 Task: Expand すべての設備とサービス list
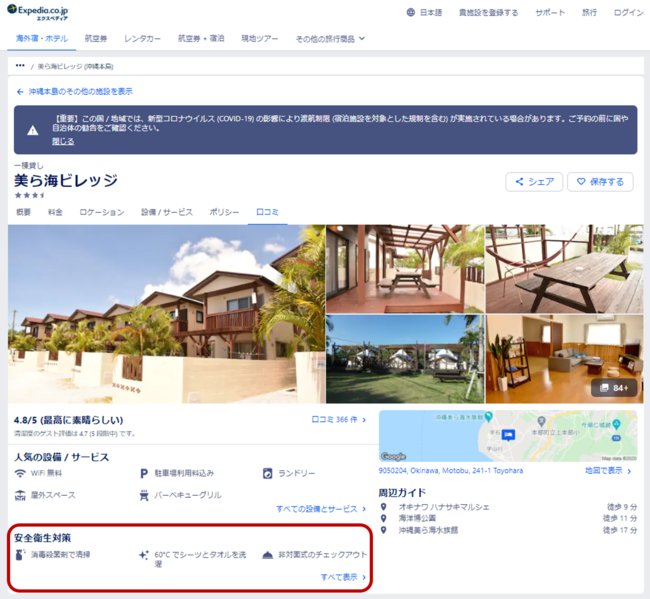[x=321, y=509]
